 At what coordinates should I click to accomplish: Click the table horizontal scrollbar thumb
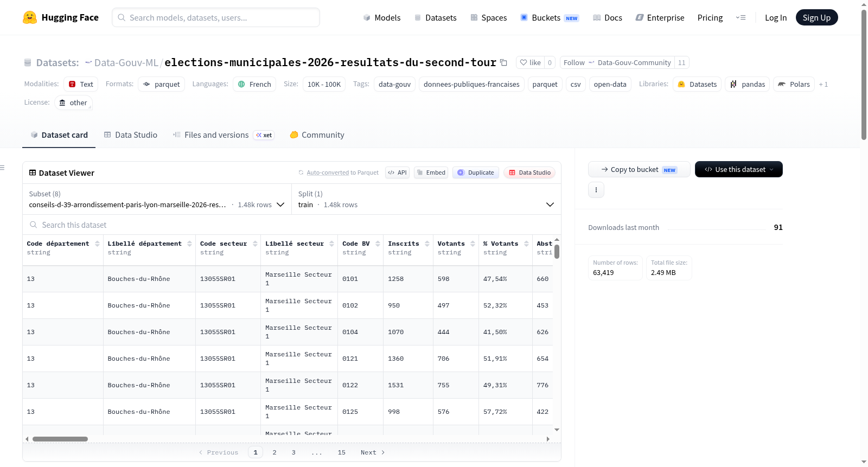tap(60, 439)
